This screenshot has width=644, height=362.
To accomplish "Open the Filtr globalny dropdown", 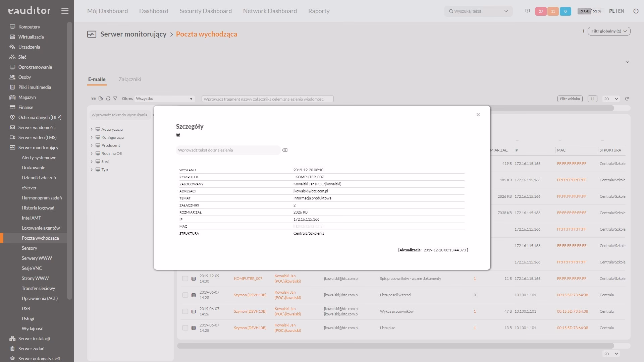I will click(x=609, y=31).
